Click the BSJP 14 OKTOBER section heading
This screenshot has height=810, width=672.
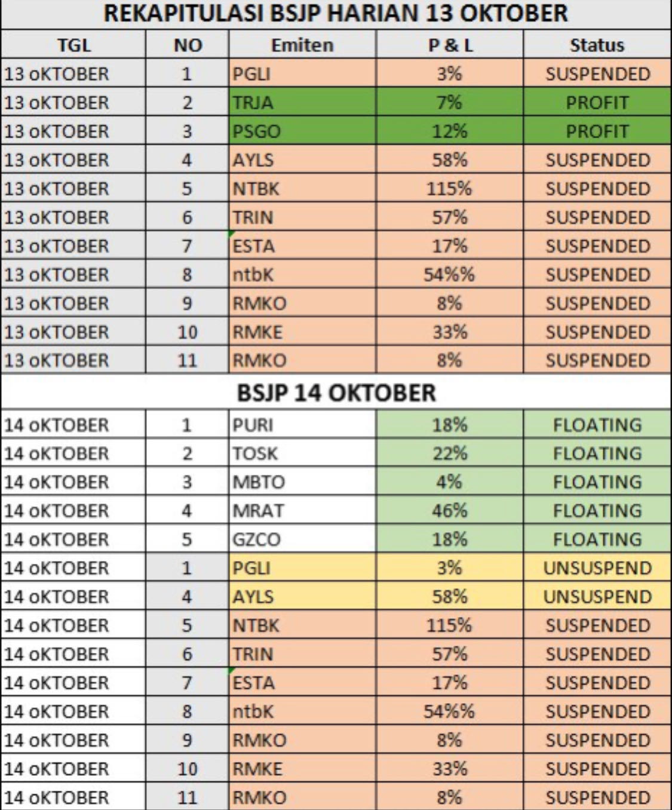pos(336,392)
